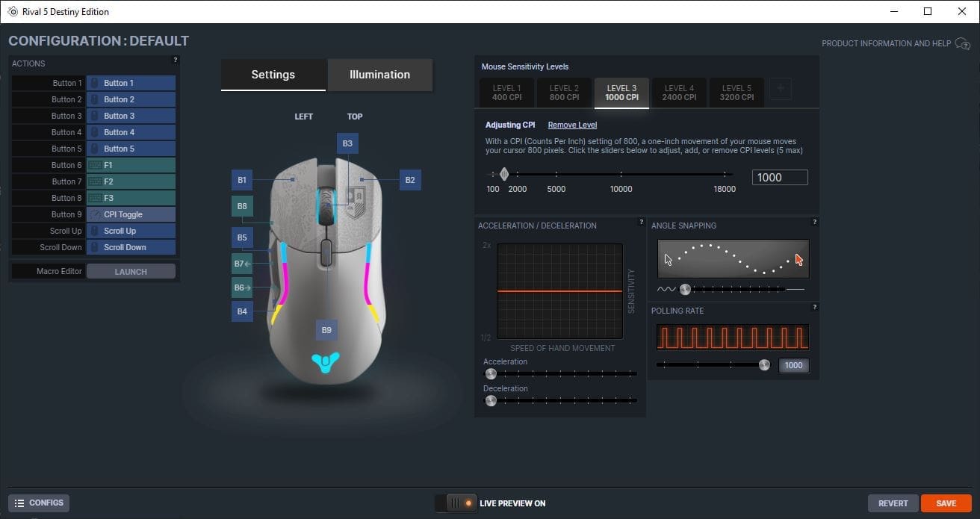Select the B7 left-arrow marker
Viewport: 980px width, 519px height.
(242, 264)
